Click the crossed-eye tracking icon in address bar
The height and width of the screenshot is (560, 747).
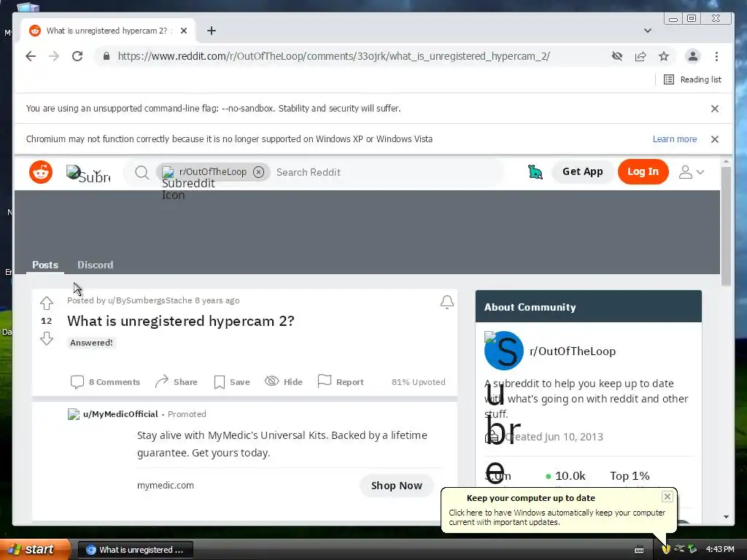(617, 56)
